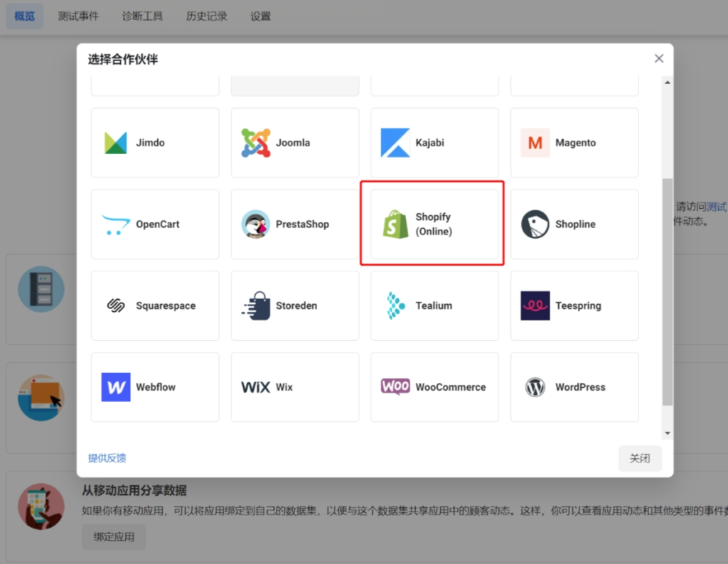Click the Tealium logo icon
This screenshot has height=564, width=728.
395,305
